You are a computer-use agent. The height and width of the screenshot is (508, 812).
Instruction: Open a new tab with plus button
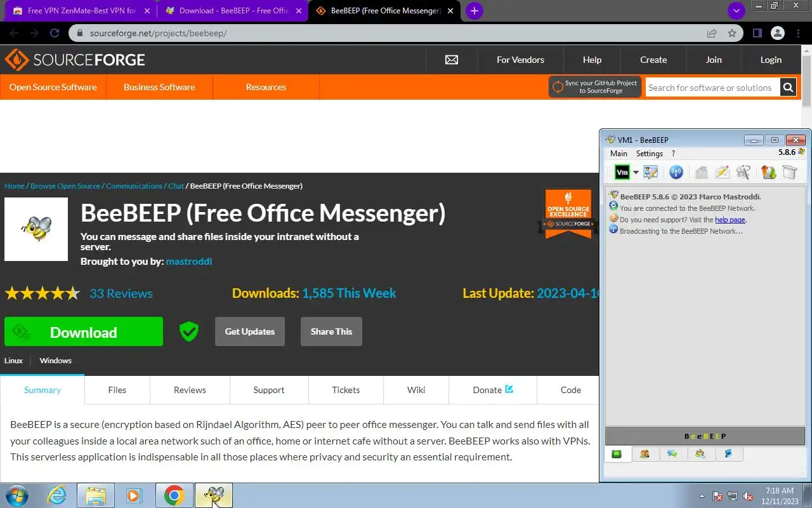click(475, 11)
